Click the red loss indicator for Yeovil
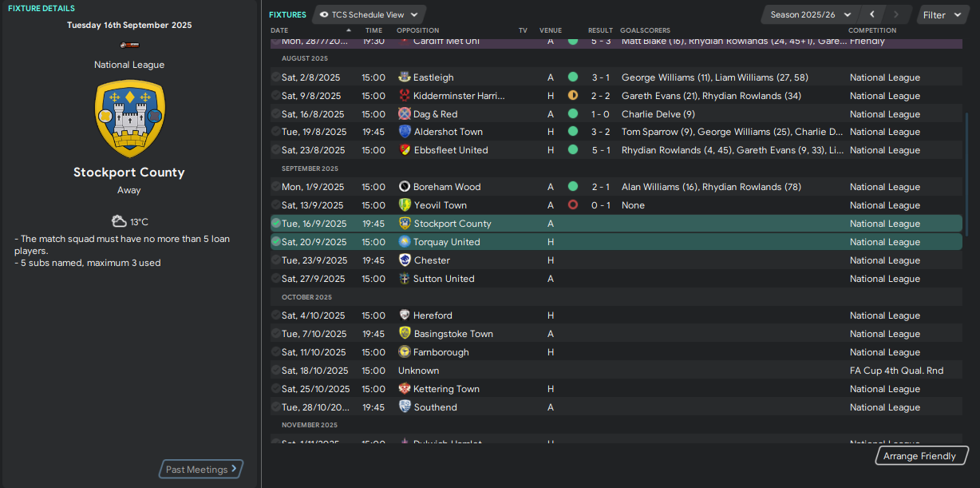Viewport: 980px width, 488px height. (x=572, y=205)
